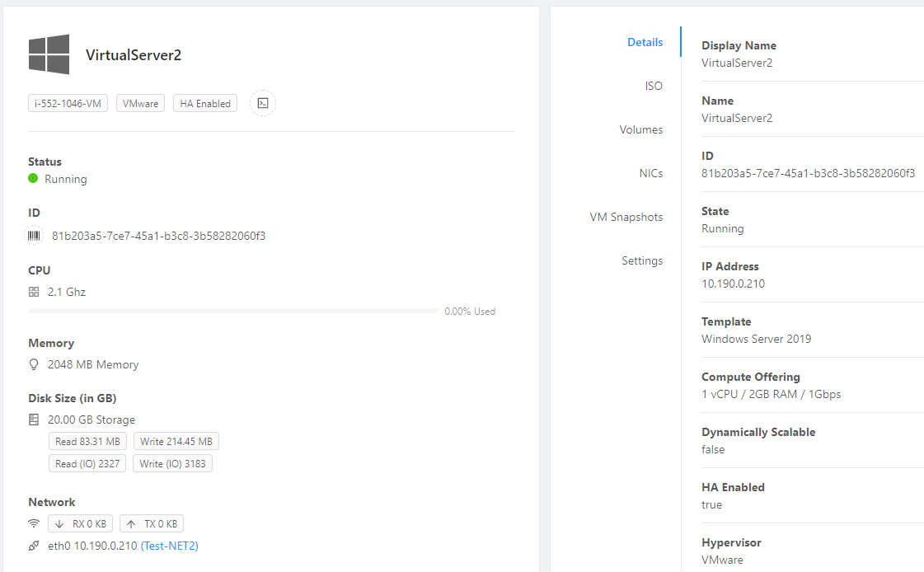Open the VM console (terminal icon)
The image size is (924, 572).
click(262, 103)
